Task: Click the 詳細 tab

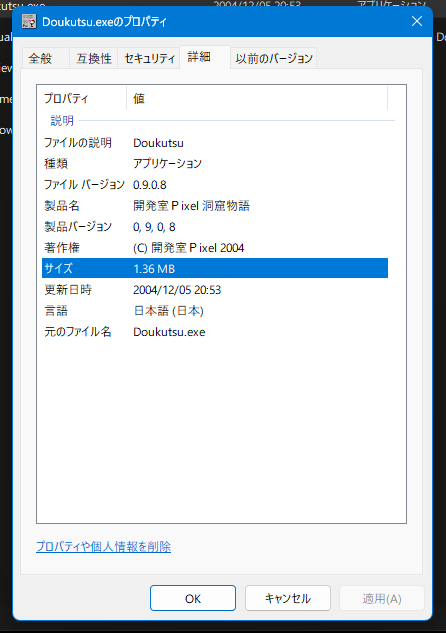Action: [x=205, y=57]
